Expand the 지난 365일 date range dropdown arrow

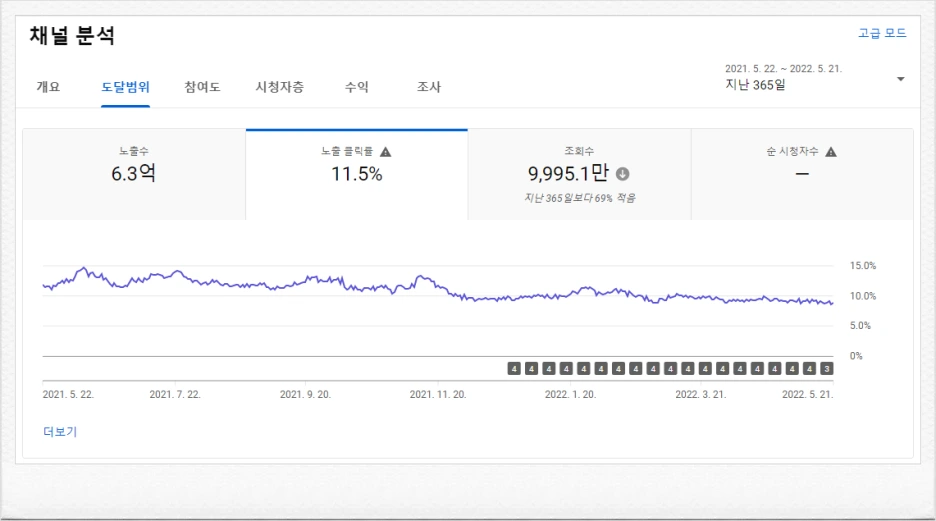click(x=901, y=79)
